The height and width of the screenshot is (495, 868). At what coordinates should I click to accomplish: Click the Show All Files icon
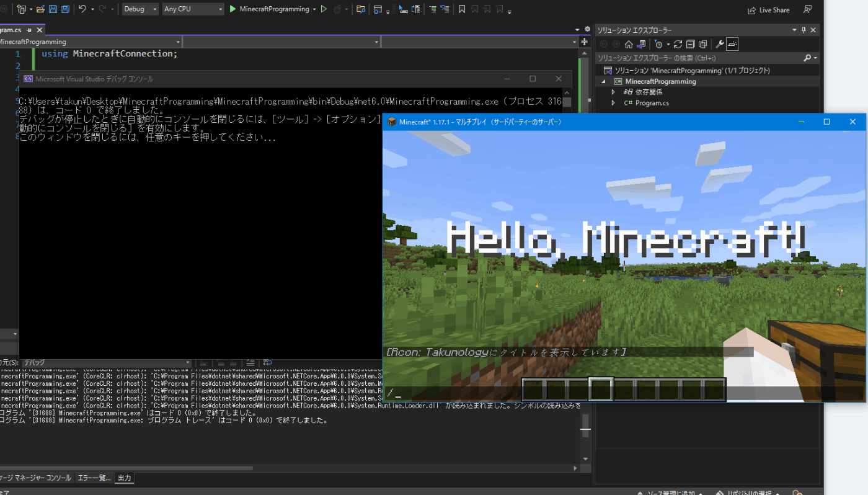(x=702, y=44)
